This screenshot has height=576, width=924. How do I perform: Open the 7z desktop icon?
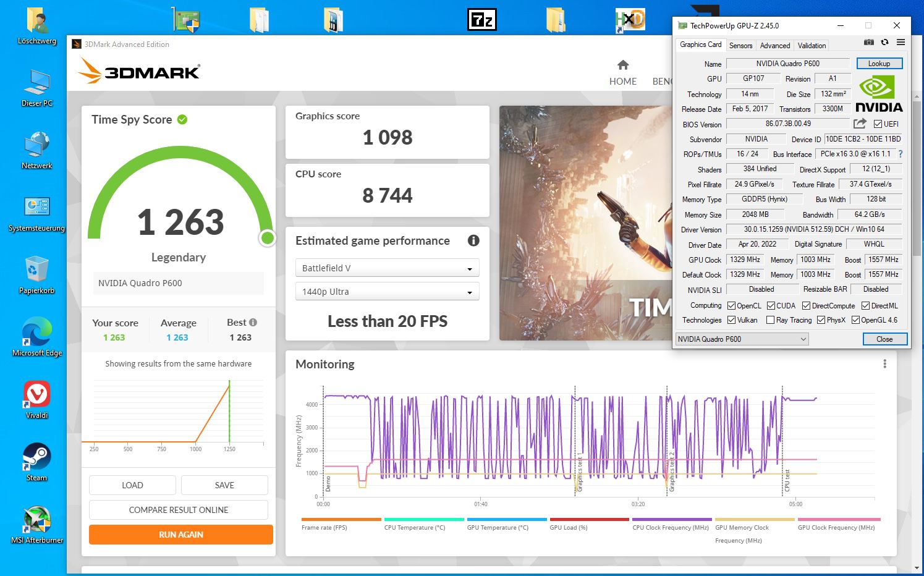pos(481,20)
